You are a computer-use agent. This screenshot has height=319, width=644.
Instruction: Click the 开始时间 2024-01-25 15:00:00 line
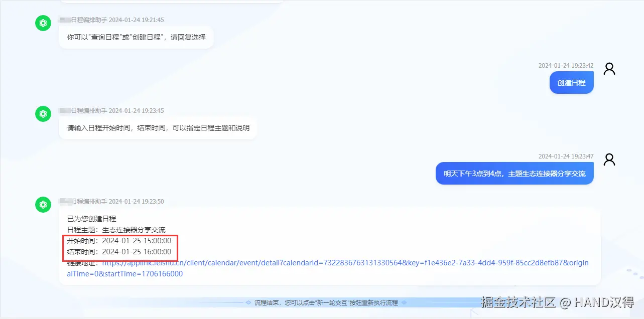coord(119,241)
